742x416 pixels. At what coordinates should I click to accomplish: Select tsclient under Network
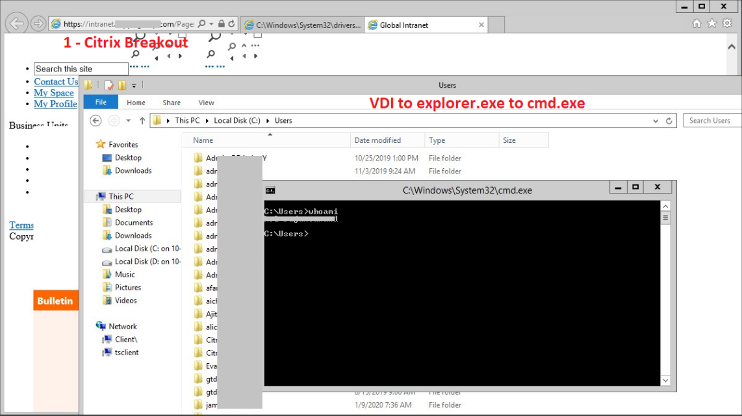pos(121,353)
